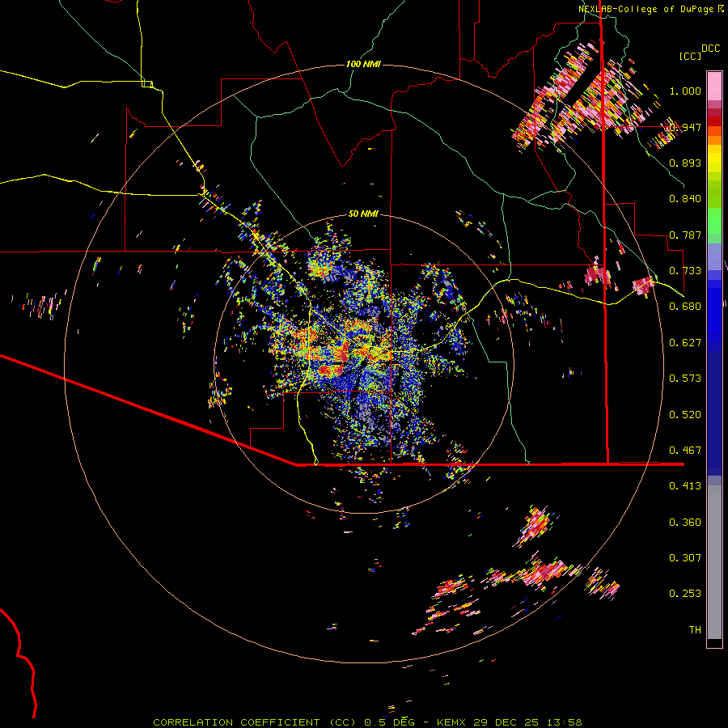
Task: Click the KEMX radar site identifier
Action: tap(451, 722)
